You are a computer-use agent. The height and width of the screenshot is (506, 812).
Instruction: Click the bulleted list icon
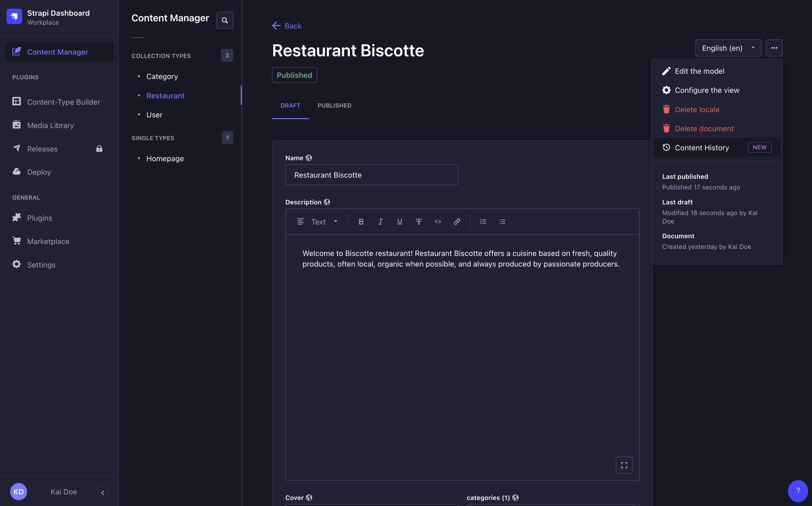[x=483, y=222]
